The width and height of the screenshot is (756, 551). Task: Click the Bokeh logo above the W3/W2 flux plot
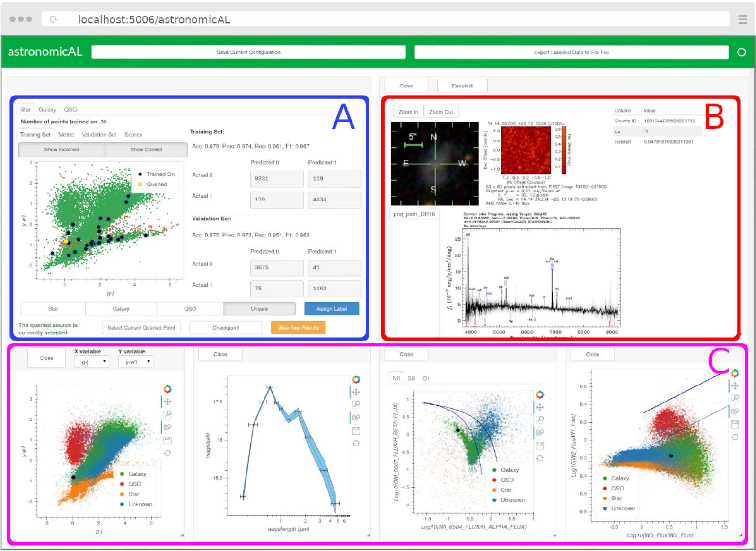pyautogui.click(x=735, y=373)
